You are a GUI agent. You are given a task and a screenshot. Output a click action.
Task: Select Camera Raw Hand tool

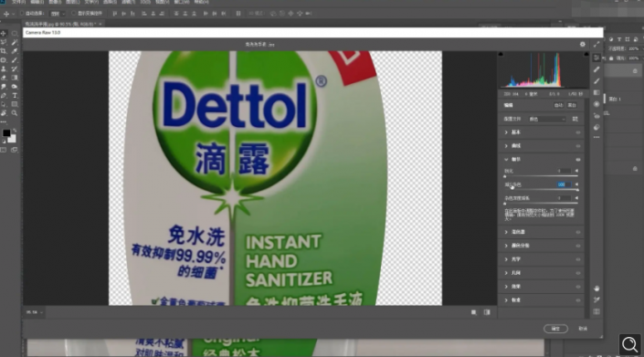(x=596, y=289)
